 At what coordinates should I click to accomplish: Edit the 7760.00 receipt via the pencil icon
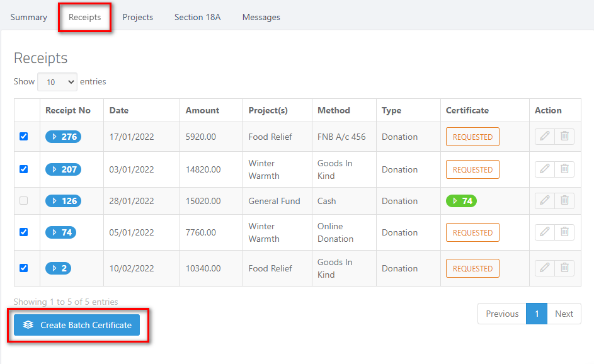tap(545, 232)
